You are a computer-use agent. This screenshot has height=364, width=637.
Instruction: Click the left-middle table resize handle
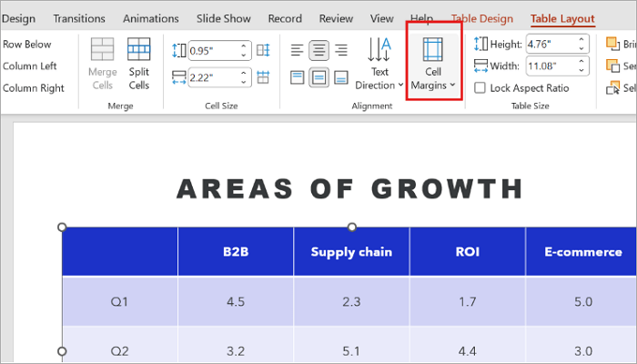point(62,351)
